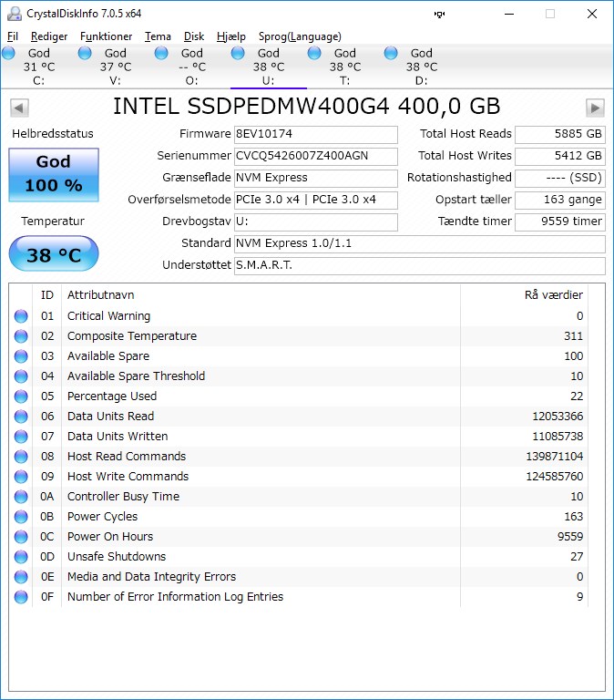The height and width of the screenshot is (700, 614).
Task: Open the Hjælp menu
Action: (231, 36)
